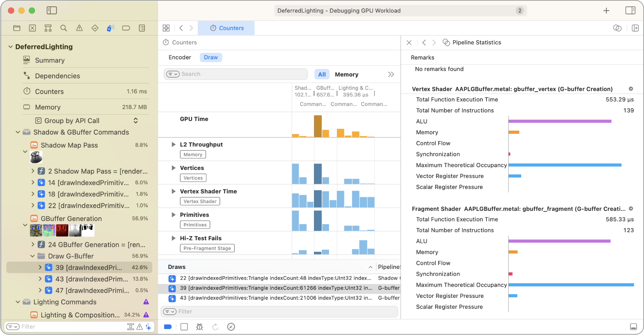The height and width of the screenshot is (335, 644).
Task: Select the Memory counter filter tab
Action: point(346,74)
